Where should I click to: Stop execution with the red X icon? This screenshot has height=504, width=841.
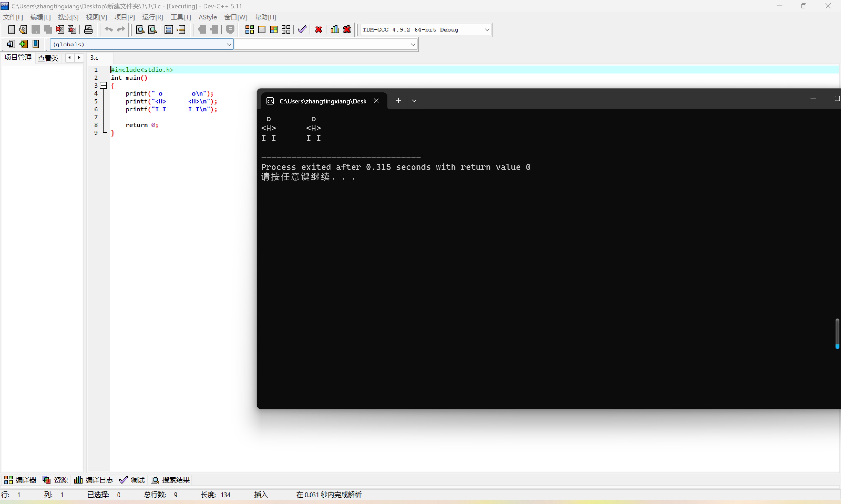(318, 30)
